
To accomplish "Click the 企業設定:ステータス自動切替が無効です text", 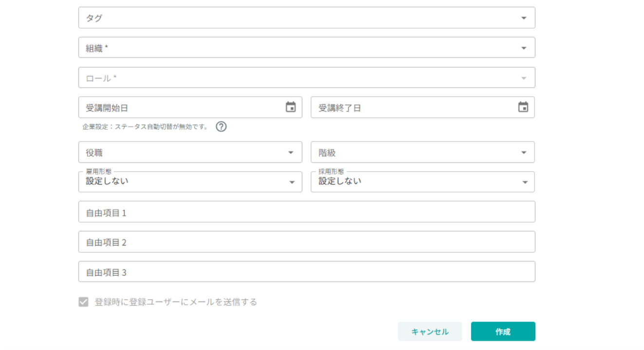I will tap(146, 127).
